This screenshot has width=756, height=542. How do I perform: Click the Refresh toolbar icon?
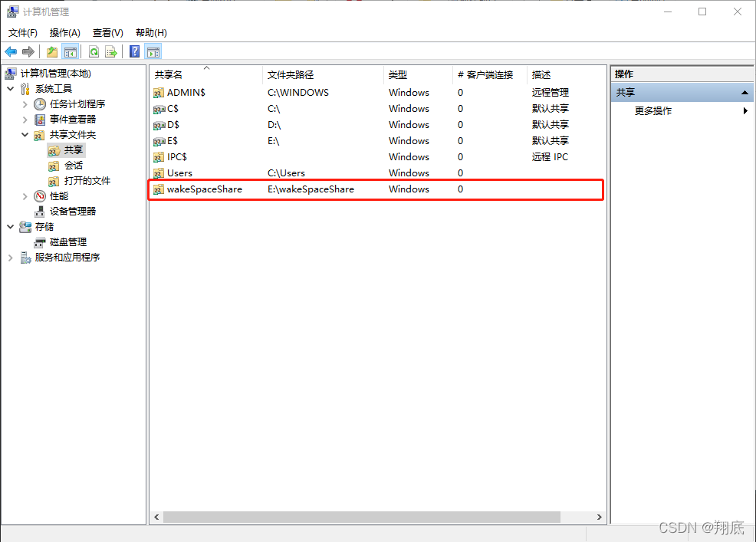[94, 51]
